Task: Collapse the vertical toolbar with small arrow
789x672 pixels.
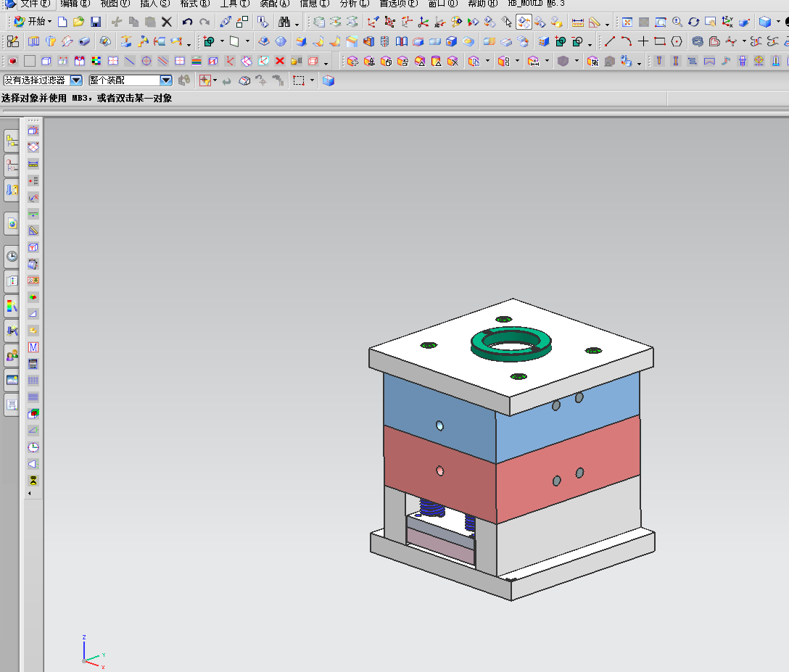Action: [30, 494]
